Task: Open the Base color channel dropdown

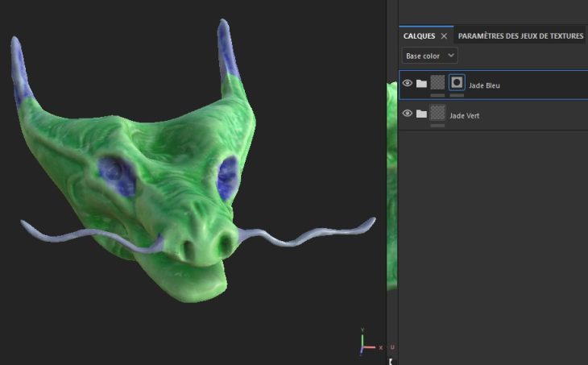Action: tap(430, 56)
